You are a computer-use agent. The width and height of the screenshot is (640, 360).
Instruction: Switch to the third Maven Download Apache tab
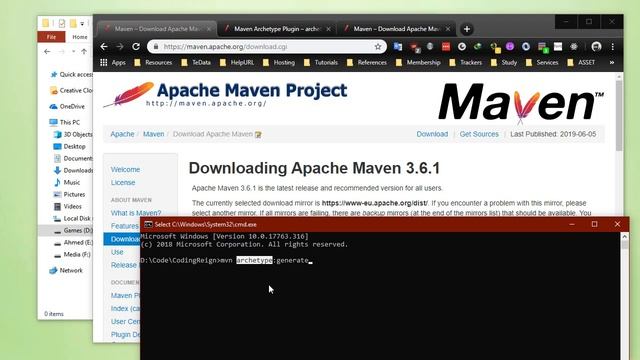click(x=396, y=29)
